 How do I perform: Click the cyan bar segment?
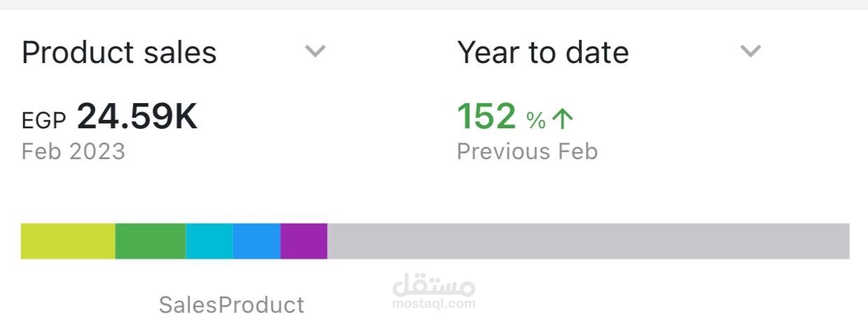click(x=209, y=241)
